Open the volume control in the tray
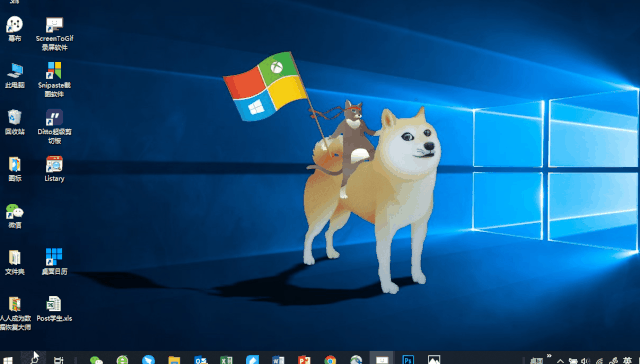Screen dimensions: 640x364 click(586, 361)
